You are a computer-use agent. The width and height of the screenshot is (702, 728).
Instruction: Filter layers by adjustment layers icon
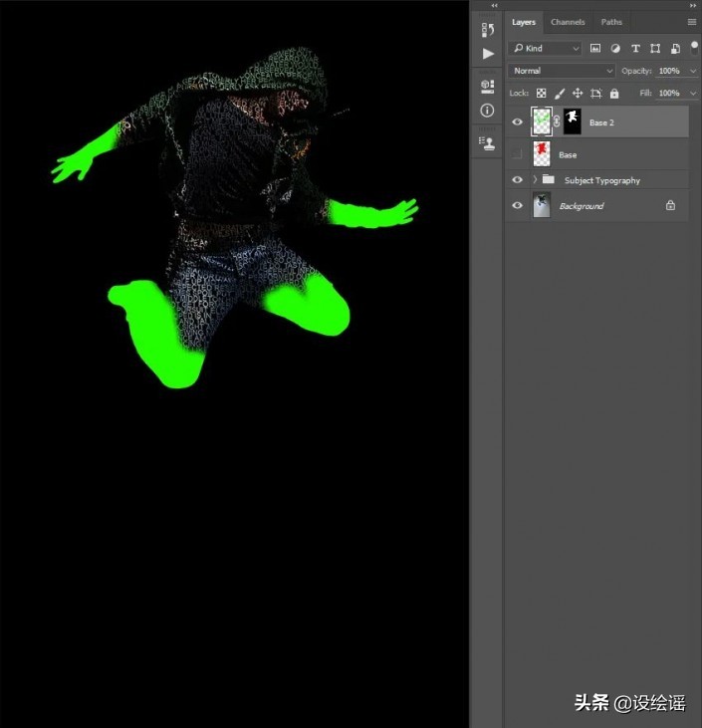[x=615, y=48]
